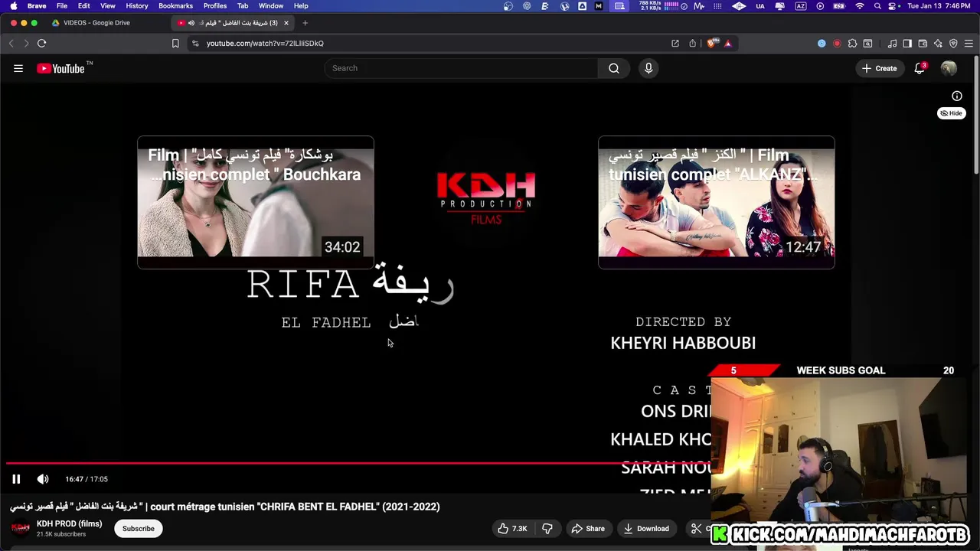Viewport: 980px width, 551px height.
Task: Go back in browser history
Action: pyautogui.click(x=11, y=44)
